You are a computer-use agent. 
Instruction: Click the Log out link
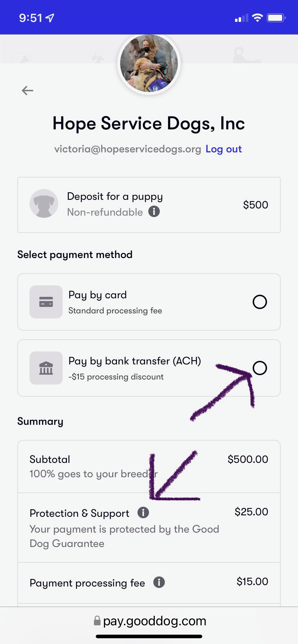[223, 149]
